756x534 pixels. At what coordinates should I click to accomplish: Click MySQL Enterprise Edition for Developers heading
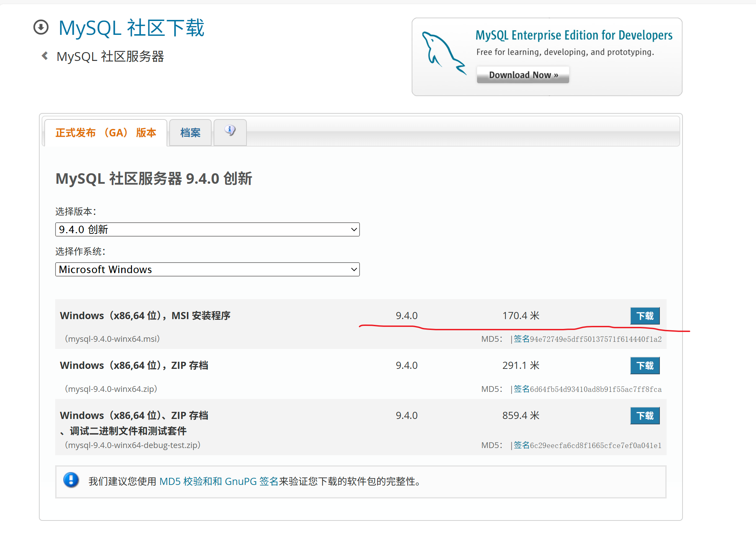[574, 35]
